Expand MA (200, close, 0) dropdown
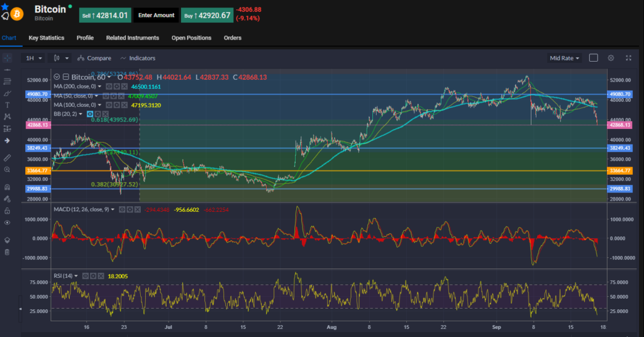644x337 pixels. tap(99, 87)
